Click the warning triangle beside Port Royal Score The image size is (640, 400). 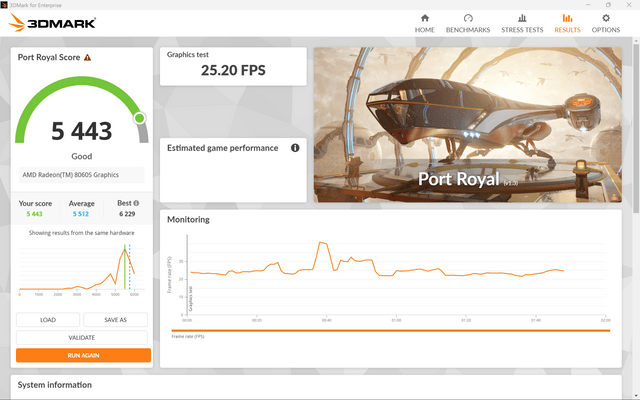(x=87, y=58)
